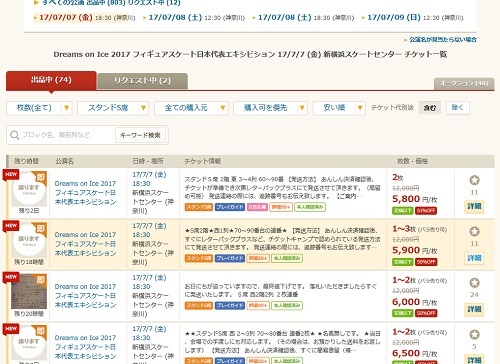Open the Dreams on Ice 2017 link in the 6,500円 row
This screenshot has height=364, width=500.
tap(85, 347)
